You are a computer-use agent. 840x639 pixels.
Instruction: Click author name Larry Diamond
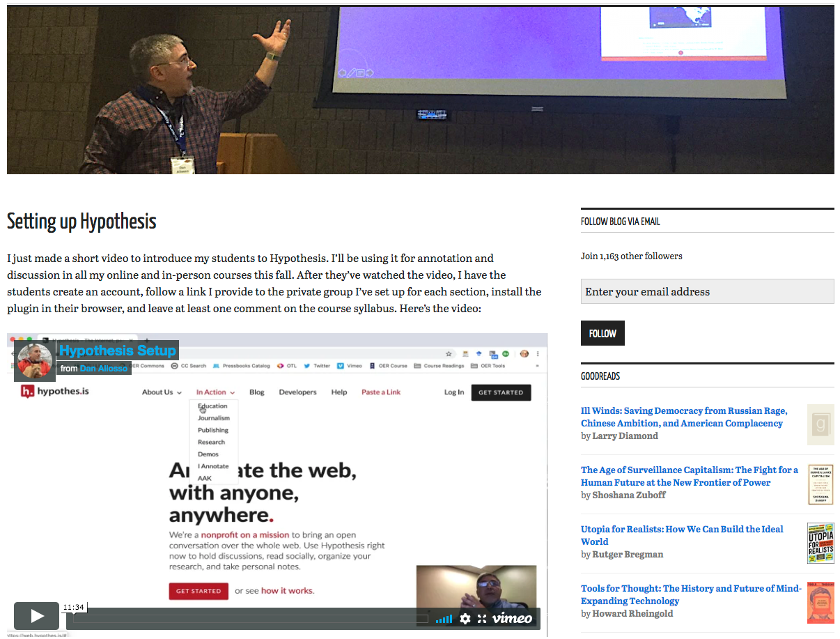click(625, 436)
